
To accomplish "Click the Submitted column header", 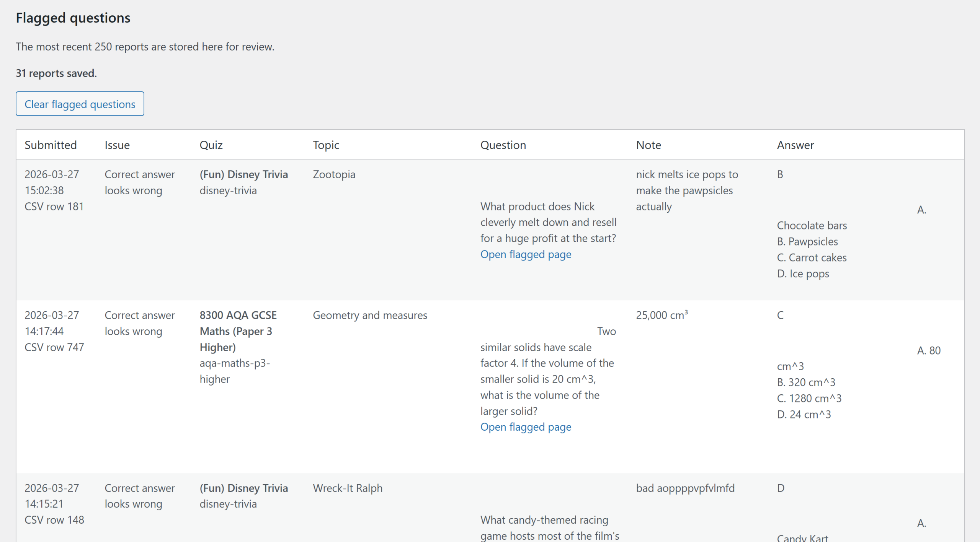I will coord(51,145).
